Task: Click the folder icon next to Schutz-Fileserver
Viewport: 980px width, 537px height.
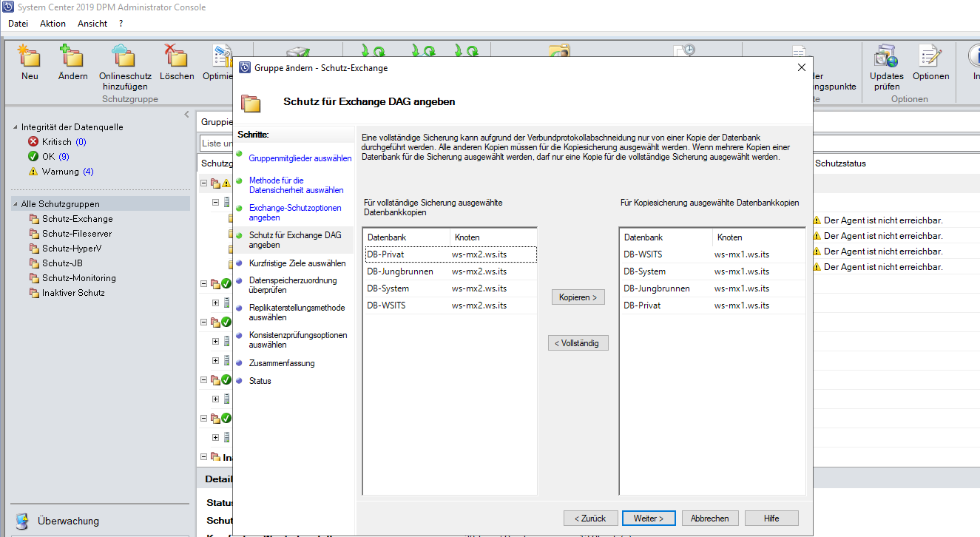Action: pyautogui.click(x=34, y=234)
